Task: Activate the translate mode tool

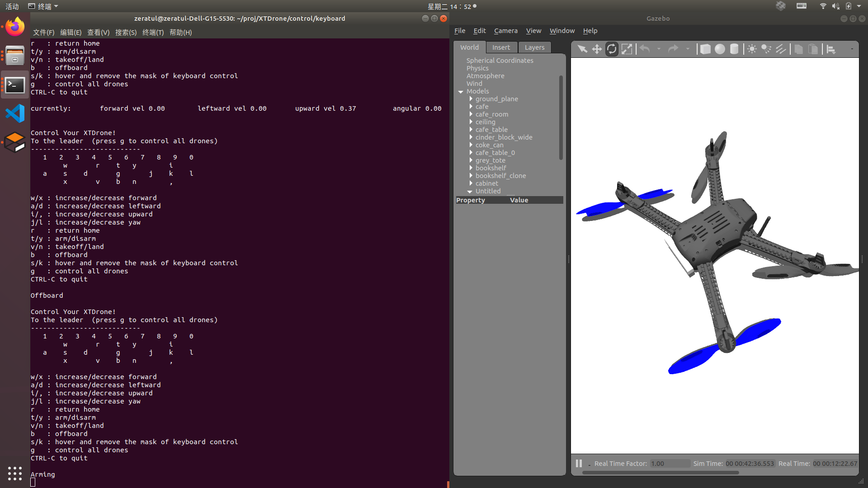Action: click(x=597, y=49)
